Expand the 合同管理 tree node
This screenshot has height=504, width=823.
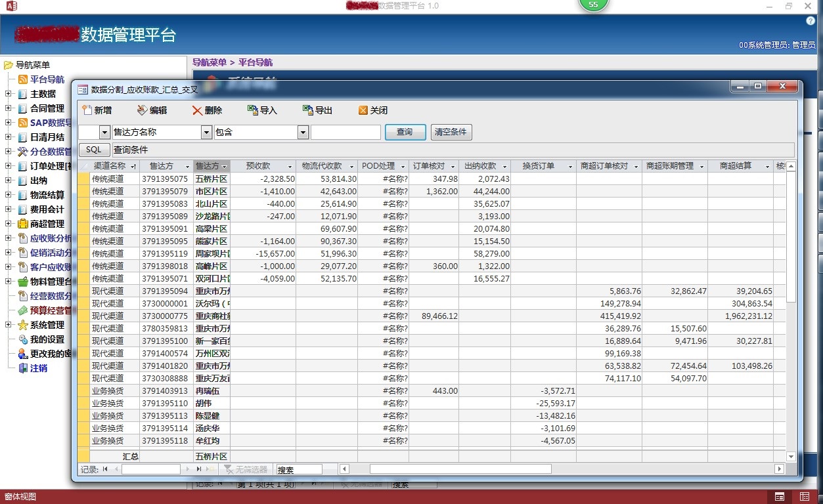coord(9,108)
